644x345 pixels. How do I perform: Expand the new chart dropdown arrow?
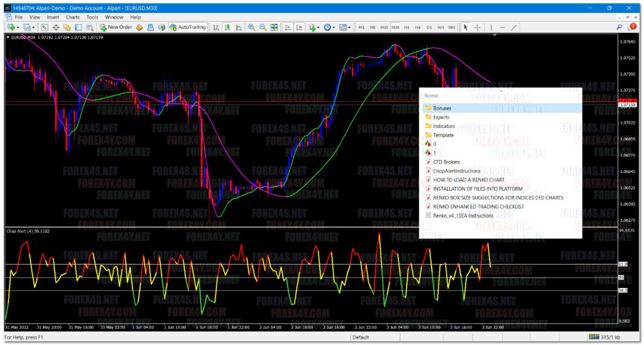pos(18,28)
